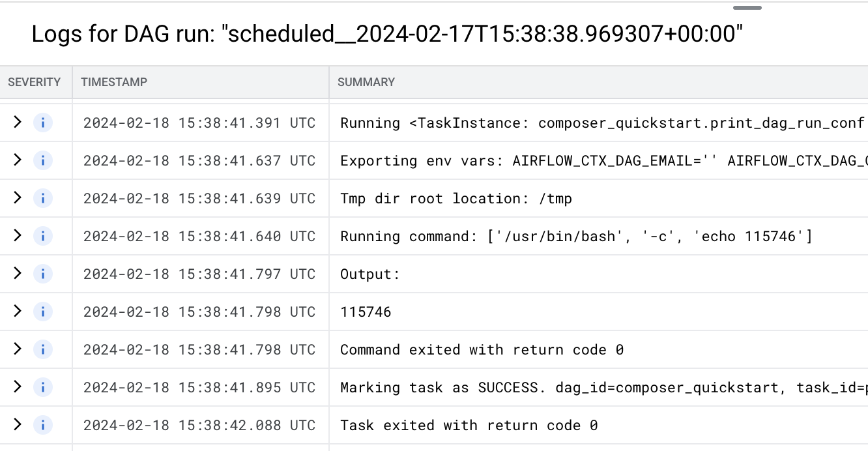Click the Command exited with return code text
868x451 pixels.
coord(482,350)
